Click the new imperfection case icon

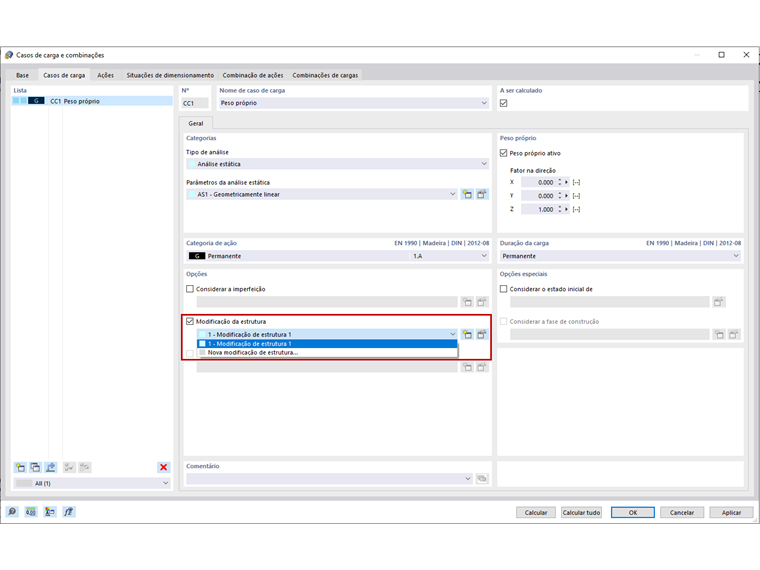[x=467, y=302]
